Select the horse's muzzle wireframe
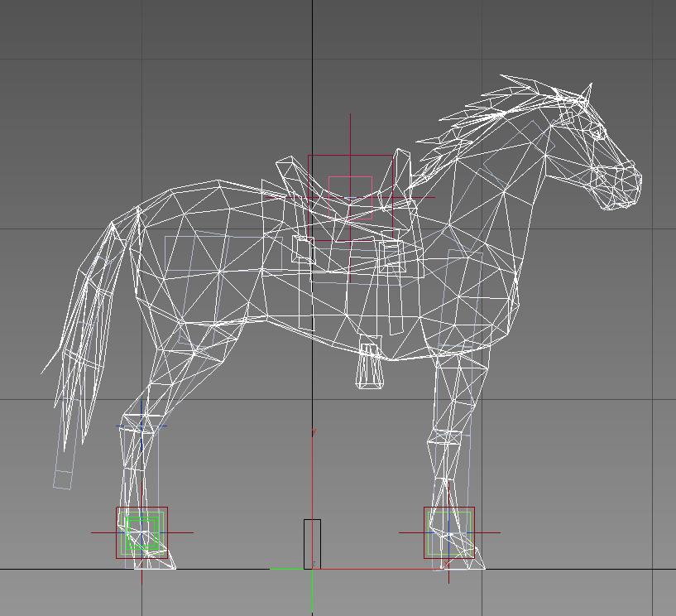676x616 pixels. tap(622, 186)
